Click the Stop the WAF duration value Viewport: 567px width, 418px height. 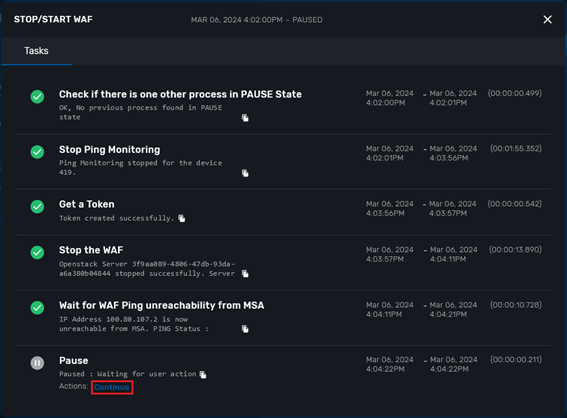[515, 250]
